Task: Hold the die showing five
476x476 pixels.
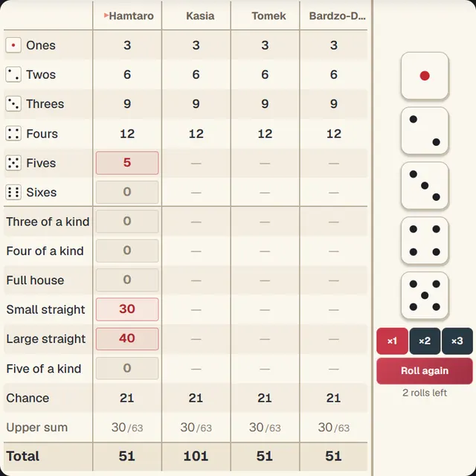Action: (x=425, y=295)
